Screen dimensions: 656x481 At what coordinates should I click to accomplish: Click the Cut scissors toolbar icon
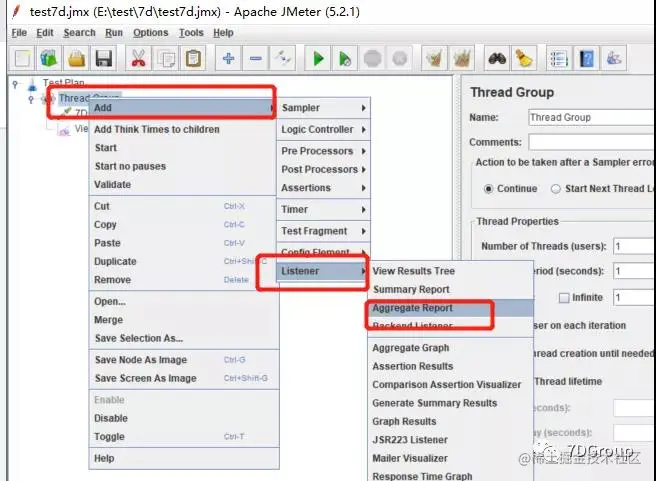coord(138,59)
